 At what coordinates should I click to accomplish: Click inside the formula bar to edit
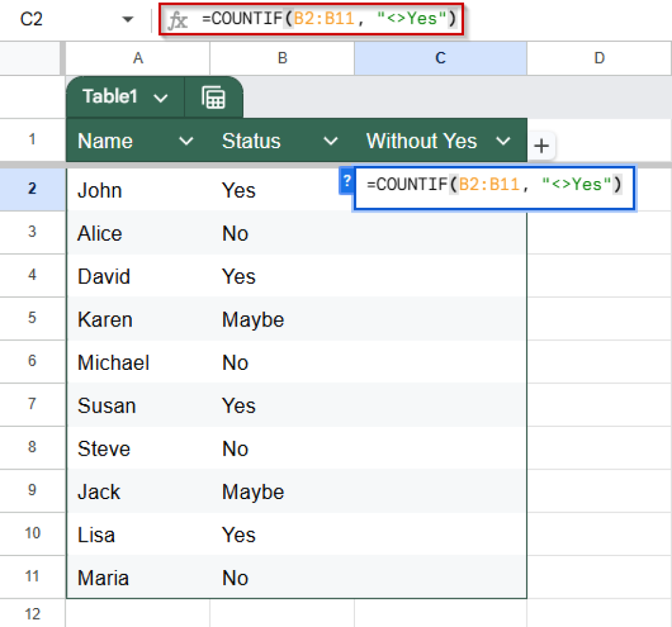(x=328, y=18)
